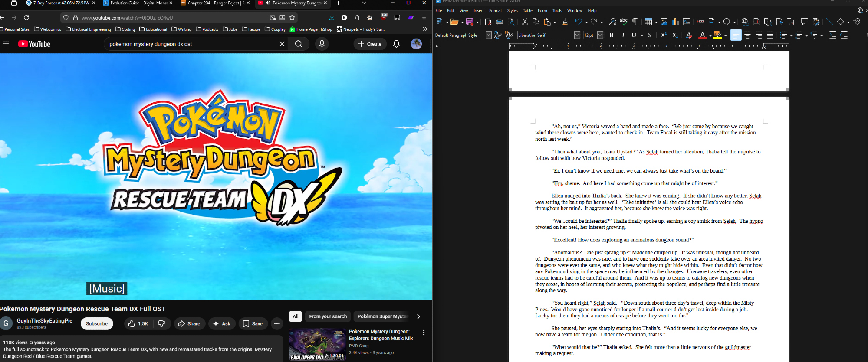Subscribe to GuyInTheSkyEatingPie channel
Viewport: 868px width, 362px height.
pos(97,323)
